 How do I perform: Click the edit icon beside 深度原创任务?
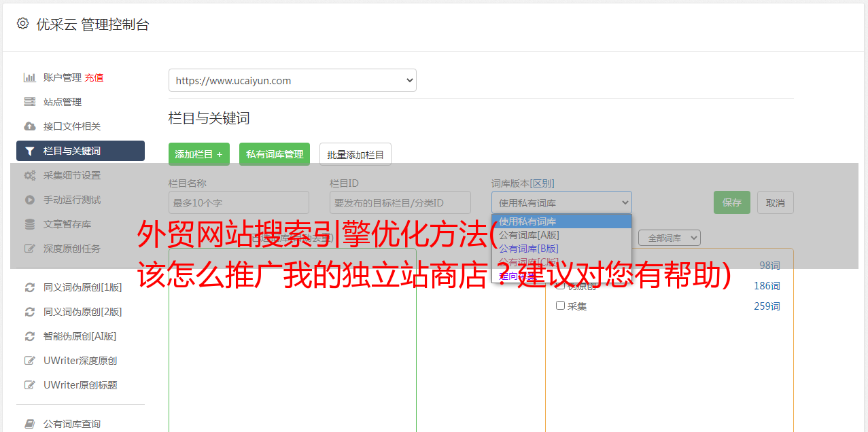(30, 249)
